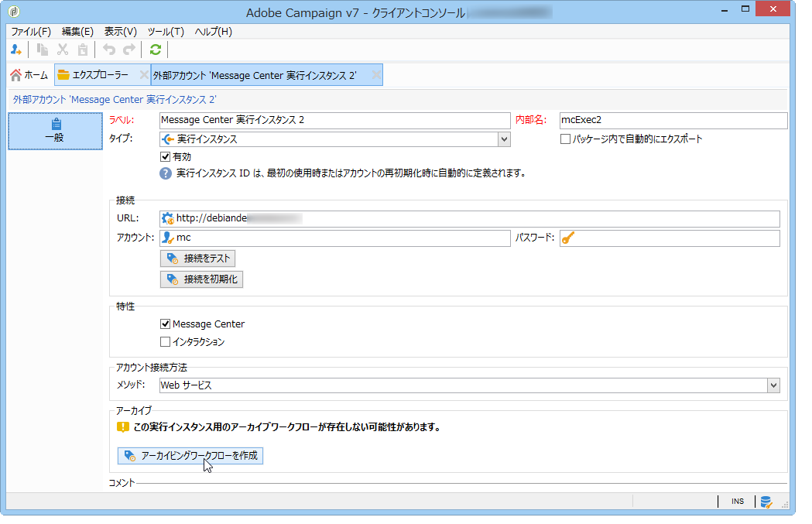Click the Paste clipboard icon in toolbar
The image size is (812, 524).
coord(83,50)
